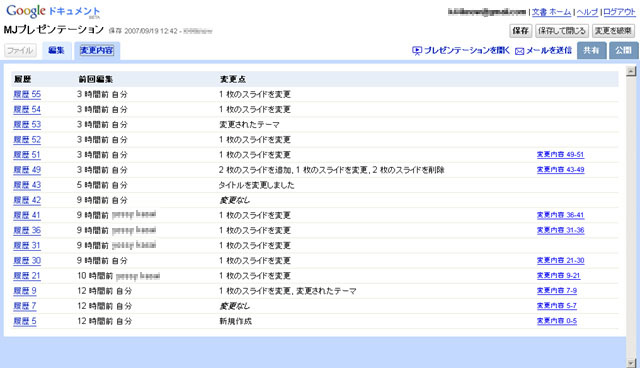Image resolution: width=640 pixels, height=368 pixels.
Task: Go to 文書 ホーム link
Action: 551,12
